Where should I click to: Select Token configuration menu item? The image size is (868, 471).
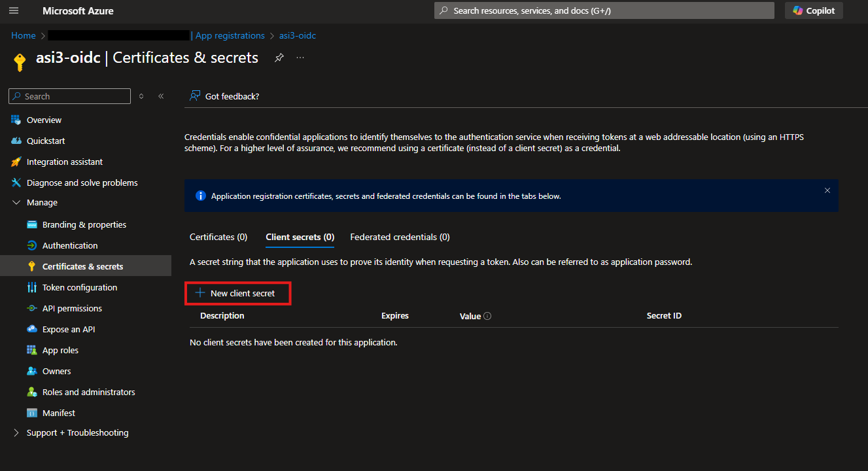(80, 287)
